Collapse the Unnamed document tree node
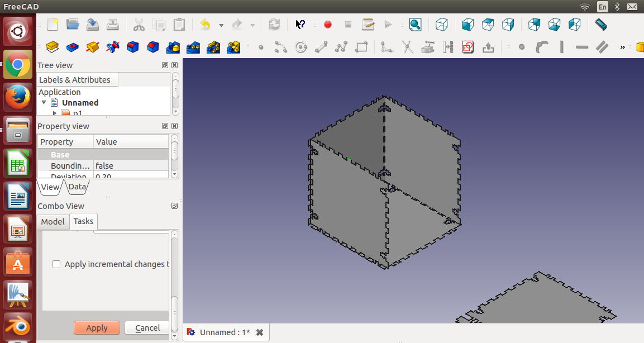 click(x=44, y=102)
